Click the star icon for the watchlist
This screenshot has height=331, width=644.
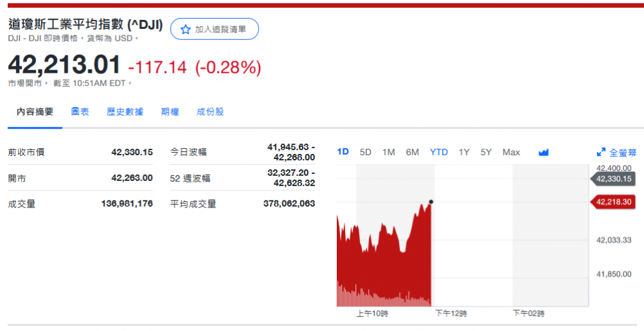pyautogui.click(x=185, y=30)
